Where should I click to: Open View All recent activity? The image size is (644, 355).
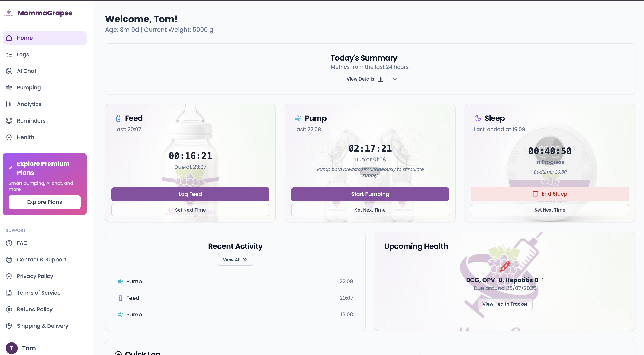(x=235, y=260)
